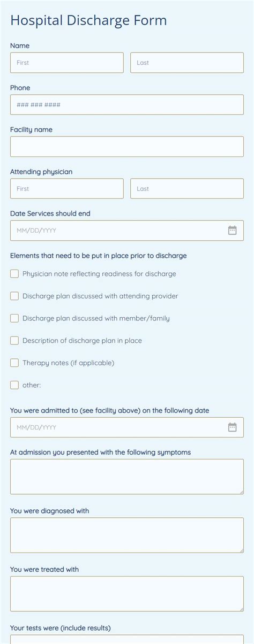
Task: Select Attending physician First name field
Action: [x=67, y=189]
